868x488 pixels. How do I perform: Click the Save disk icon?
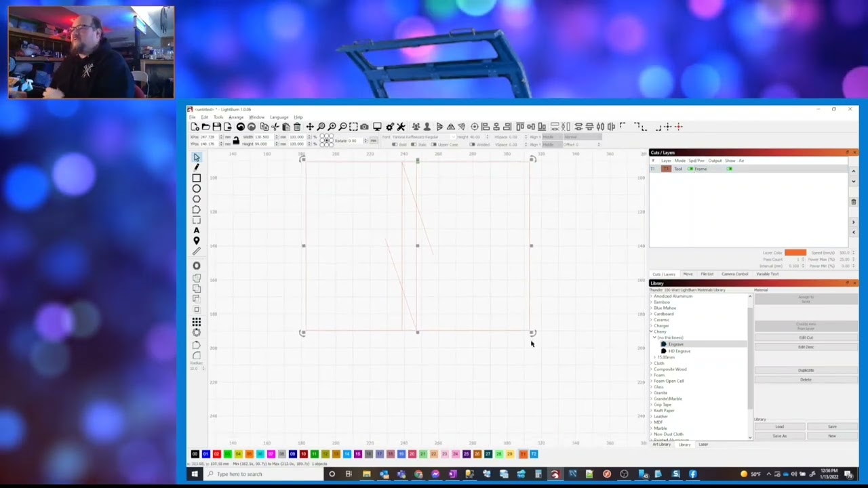[217, 127]
